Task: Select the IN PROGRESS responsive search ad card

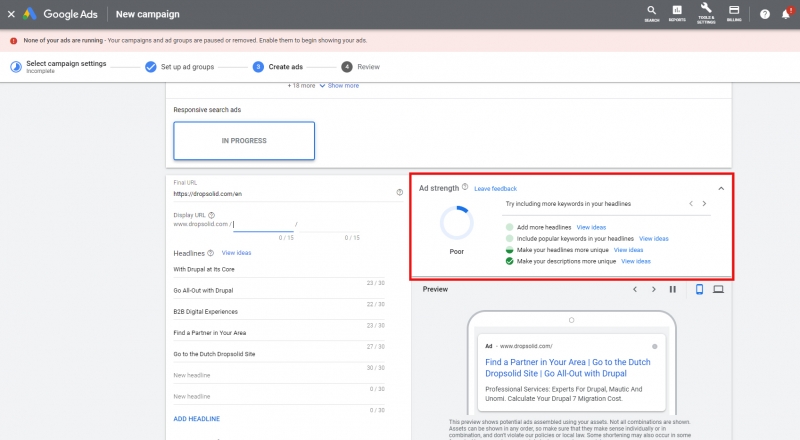Action: [x=244, y=141]
